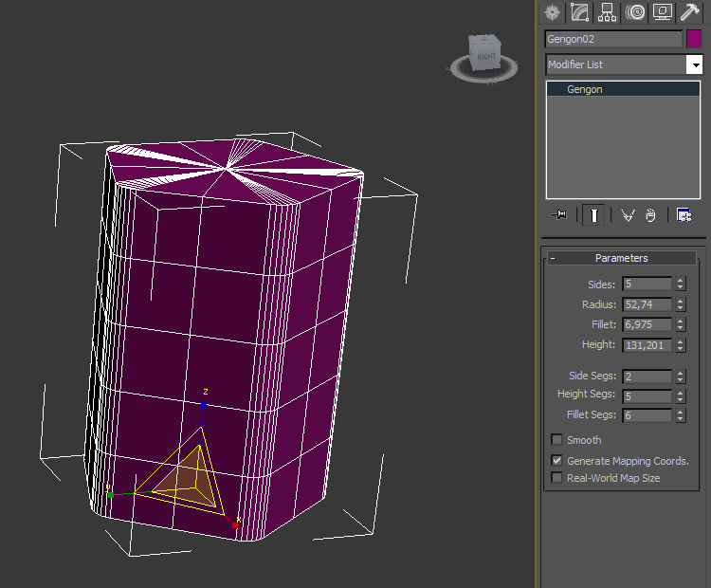Image resolution: width=711 pixels, height=588 pixels.
Task: Open the Motion panel tab
Action: click(x=635, y=12)
